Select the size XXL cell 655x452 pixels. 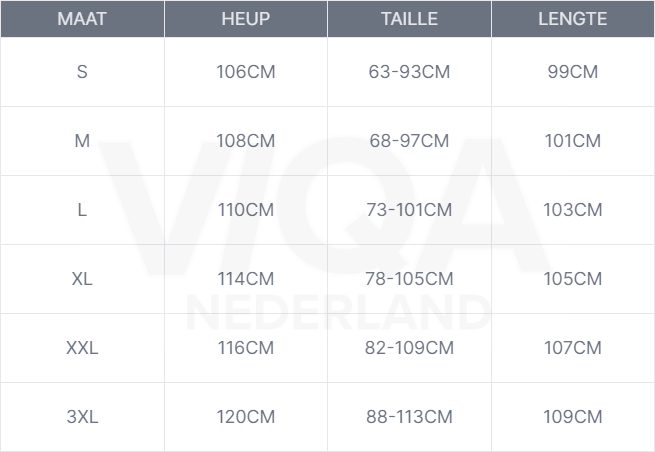point(82,348)
